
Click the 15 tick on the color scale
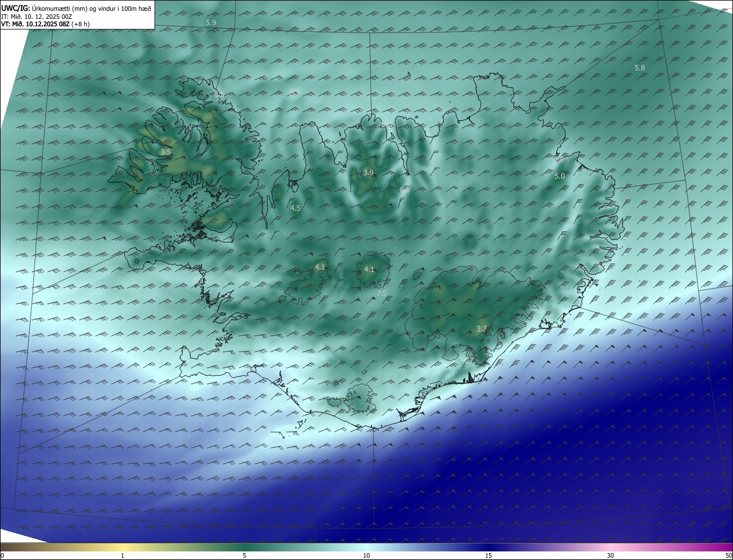(x=488, y=555)
